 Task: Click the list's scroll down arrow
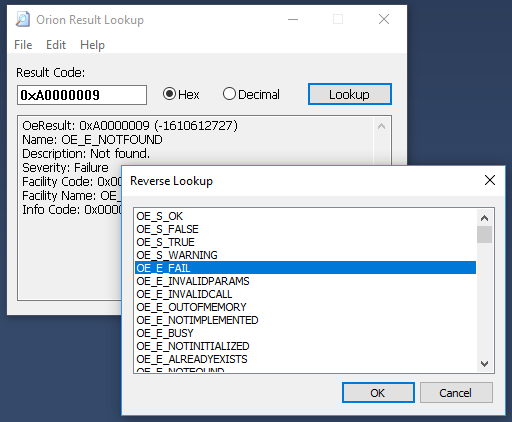(x=484, y=363)
